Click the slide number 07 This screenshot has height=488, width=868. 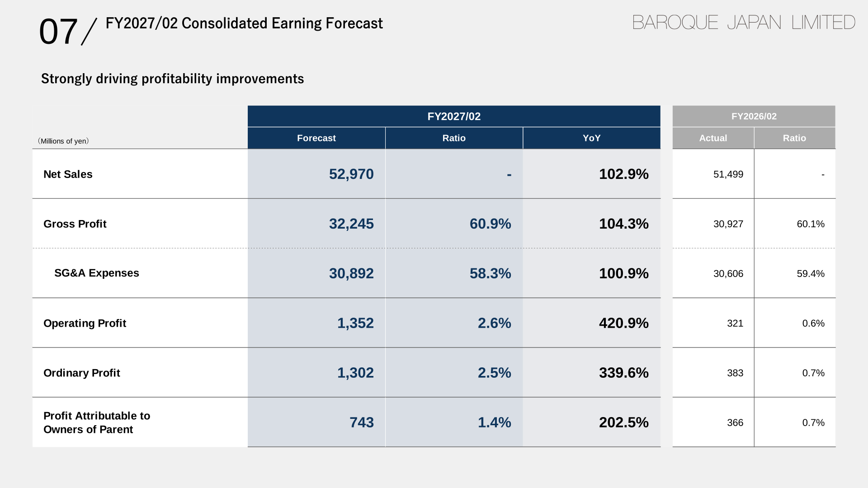click(58, 32)
